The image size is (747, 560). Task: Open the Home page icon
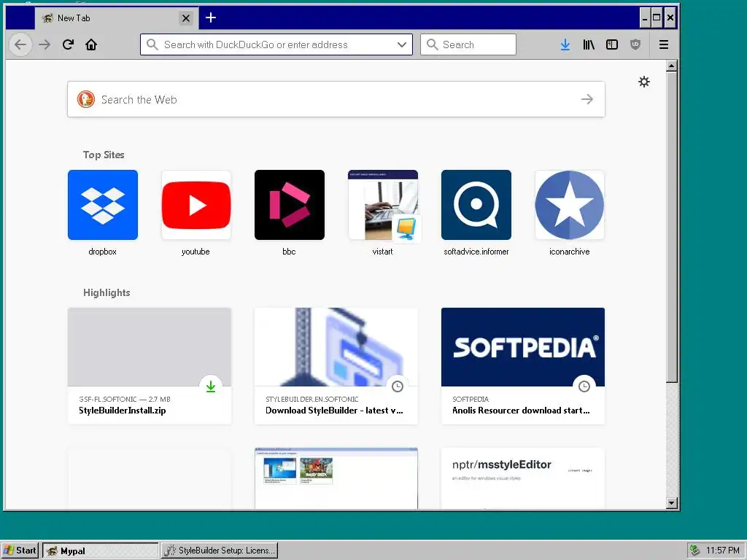coord(91,44)
